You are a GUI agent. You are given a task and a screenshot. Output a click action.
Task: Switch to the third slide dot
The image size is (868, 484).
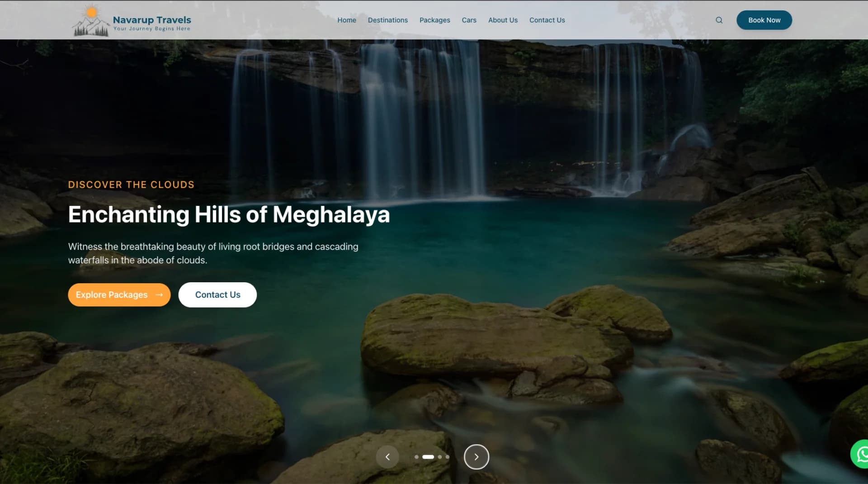tap(440, 457)
